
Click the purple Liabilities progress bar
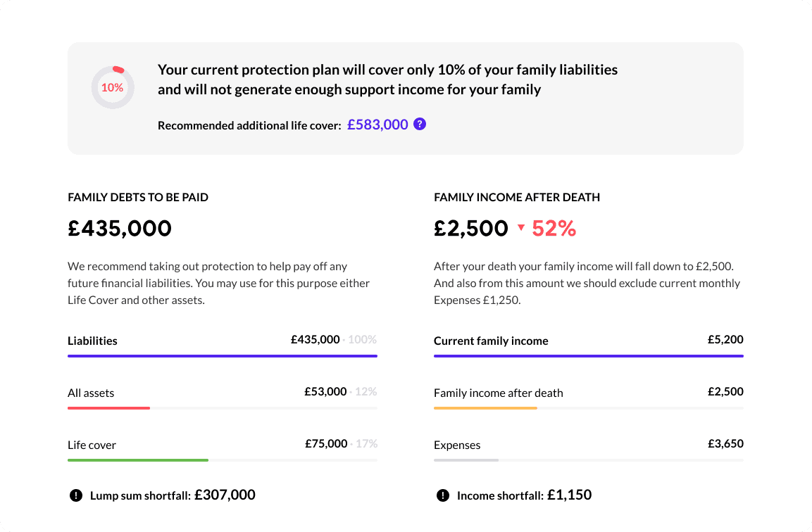(x=223, y=356)
